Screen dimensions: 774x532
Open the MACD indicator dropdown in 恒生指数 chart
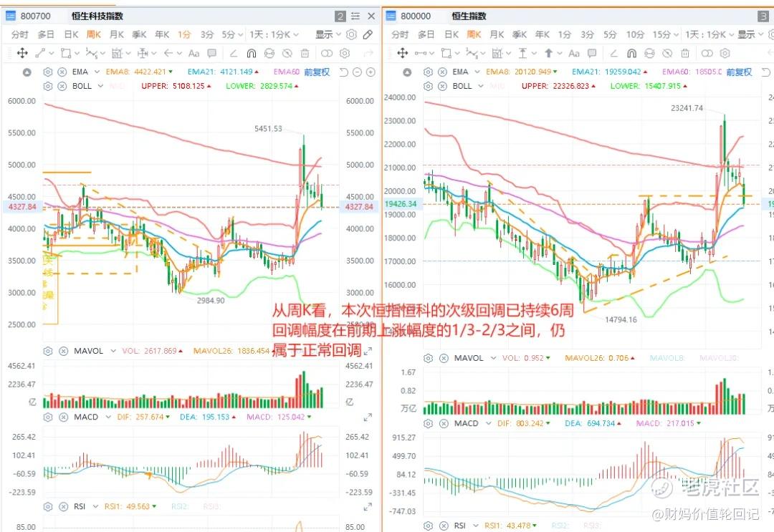pos(489,424)
